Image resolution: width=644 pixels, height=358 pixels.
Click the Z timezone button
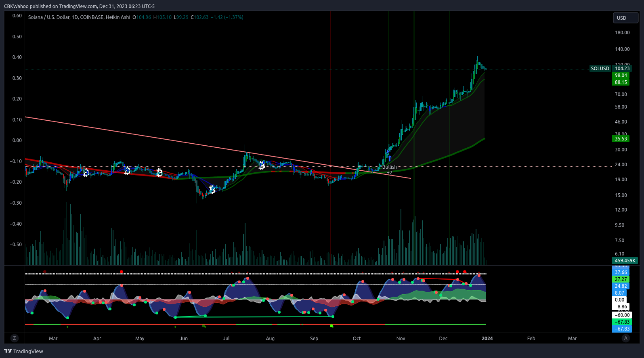tap(15, 338)
